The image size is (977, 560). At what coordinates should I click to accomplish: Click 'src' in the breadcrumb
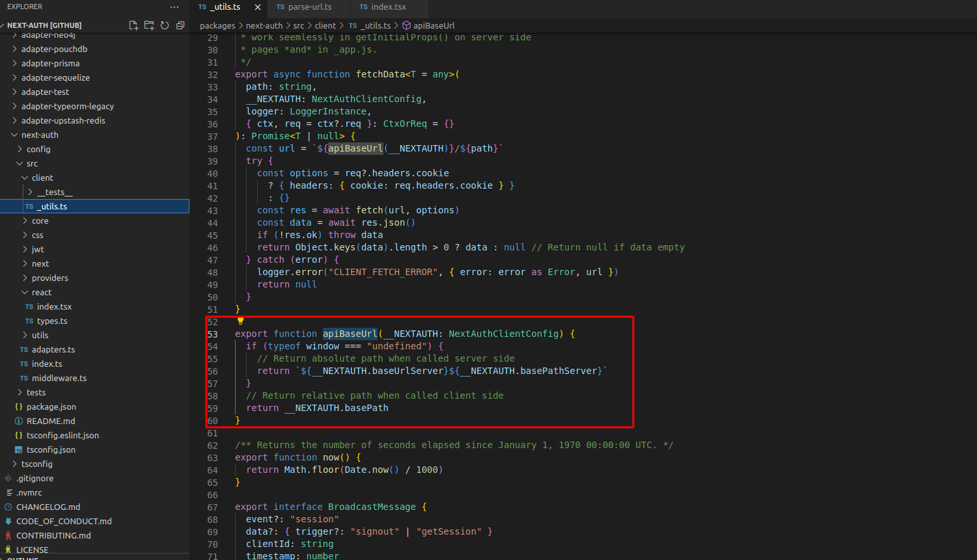point(299,26)
